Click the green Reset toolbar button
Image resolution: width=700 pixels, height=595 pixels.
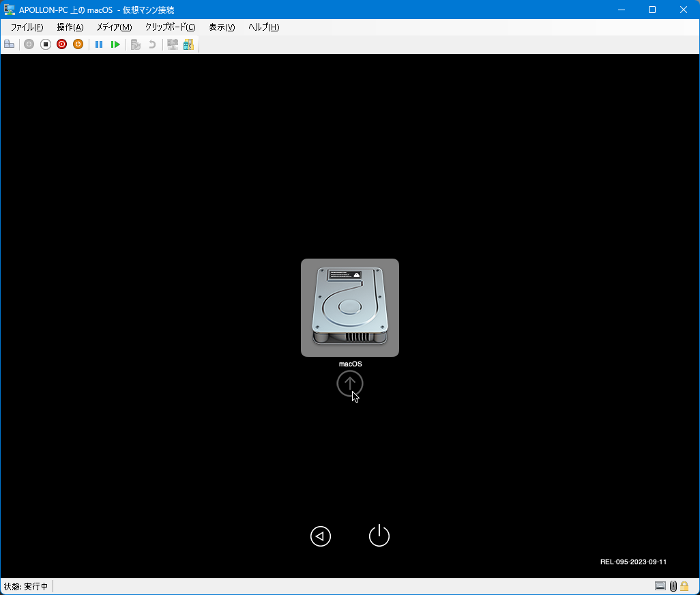(x=115, y=44)
